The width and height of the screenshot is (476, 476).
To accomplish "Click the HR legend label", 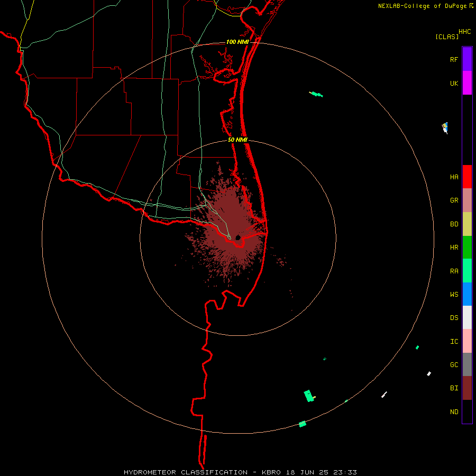I will coord(454,248).
